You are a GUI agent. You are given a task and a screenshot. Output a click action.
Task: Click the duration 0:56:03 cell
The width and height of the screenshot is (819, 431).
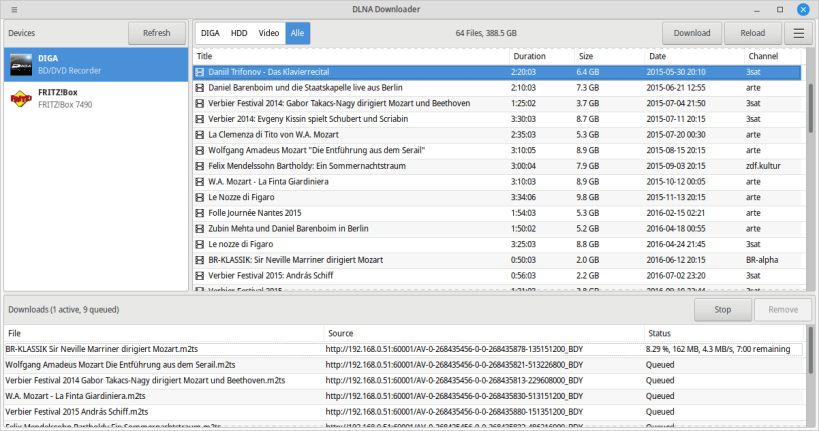[523, 276]
